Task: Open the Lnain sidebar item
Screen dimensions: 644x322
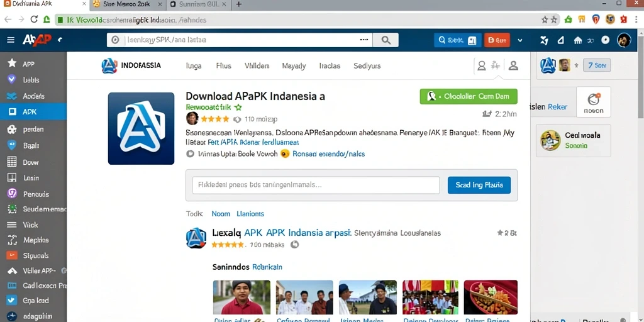Action: (x=33, y=178)
